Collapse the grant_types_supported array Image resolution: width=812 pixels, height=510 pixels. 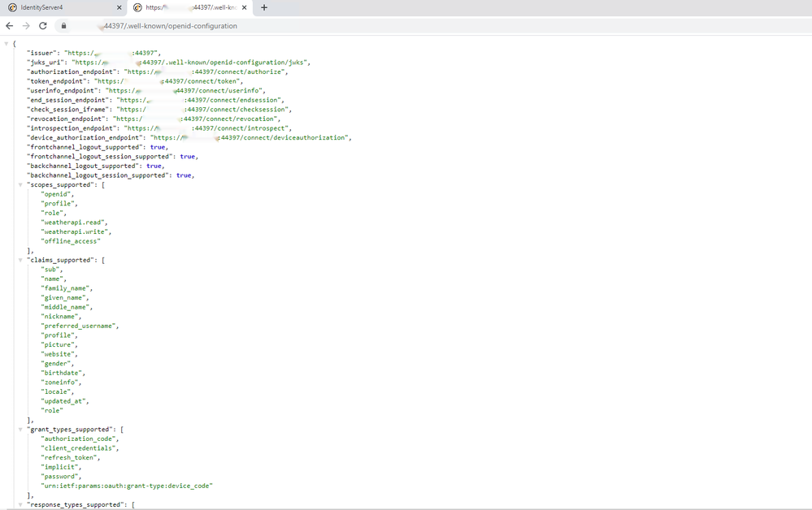point(20,430)
